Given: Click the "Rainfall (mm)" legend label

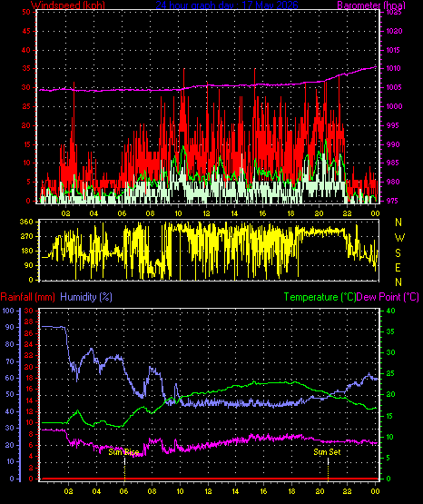Looking at the screenshot, I should point(27,297).
